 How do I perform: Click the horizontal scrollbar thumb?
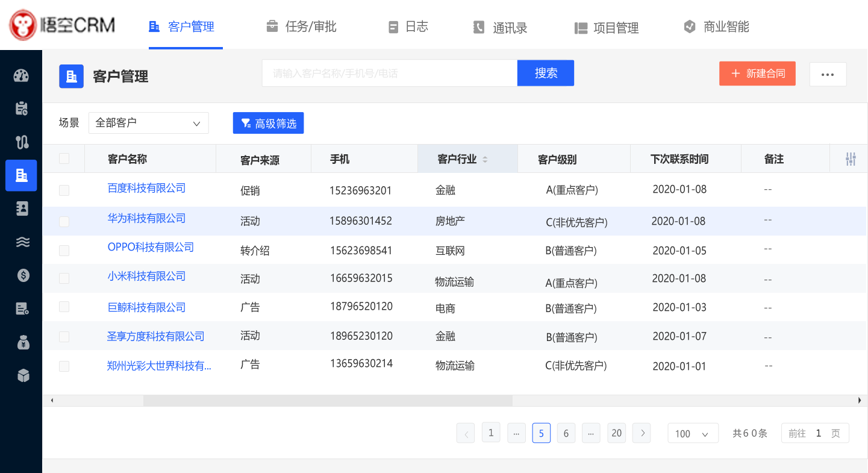(x=328, y=401)
